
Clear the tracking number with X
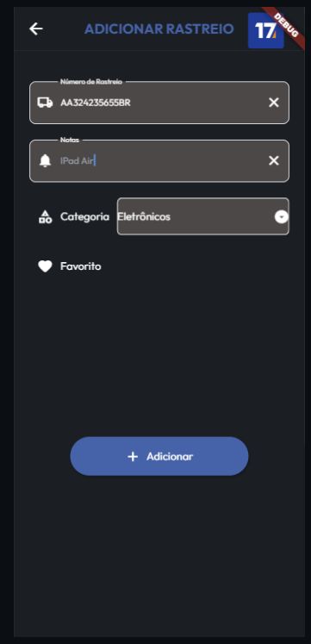[274, 103]
